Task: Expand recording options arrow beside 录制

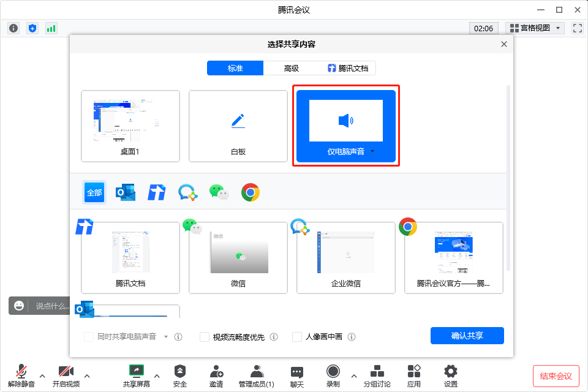Action: tap(354, 376)
